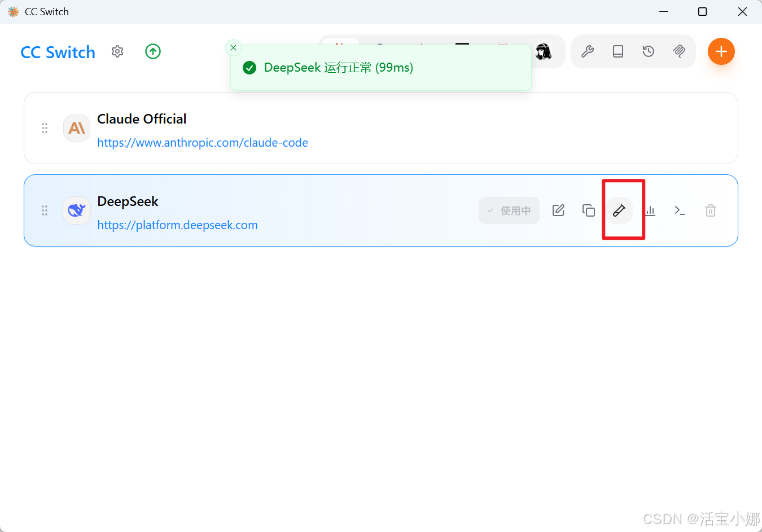The image size is (762, 532).
Task: Click the green update arrow icon
Action: tap(153, 51)
